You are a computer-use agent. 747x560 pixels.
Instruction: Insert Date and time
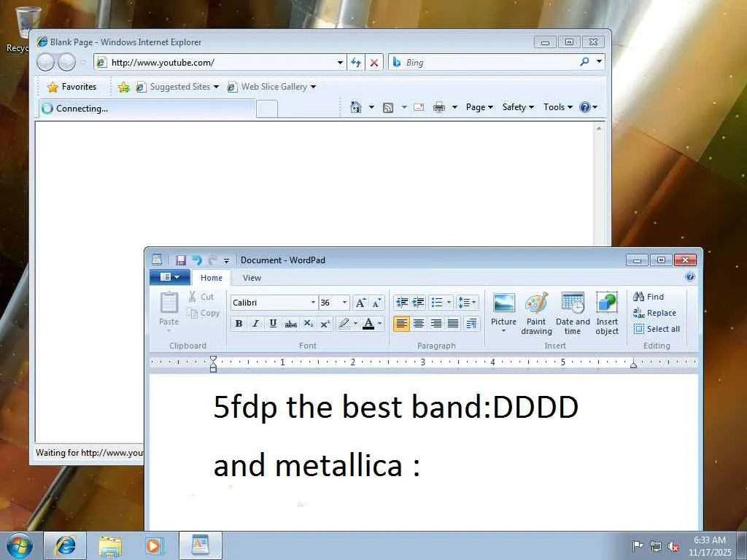click(573, 314)
